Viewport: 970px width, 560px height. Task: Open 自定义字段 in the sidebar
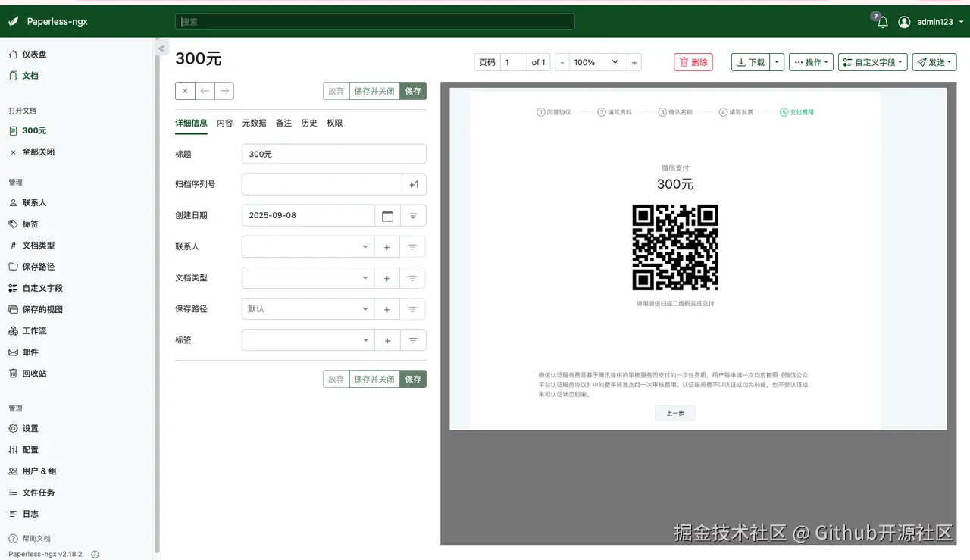[36, 288]
